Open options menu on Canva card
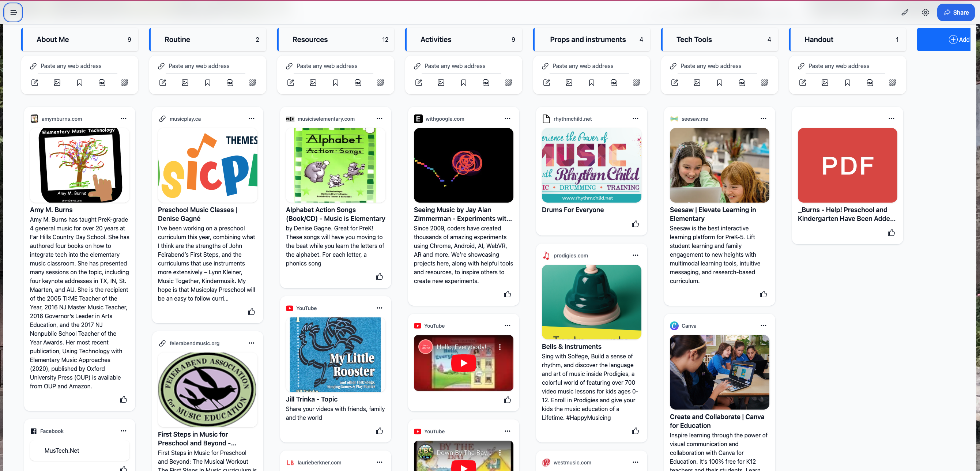 point(764,325)
